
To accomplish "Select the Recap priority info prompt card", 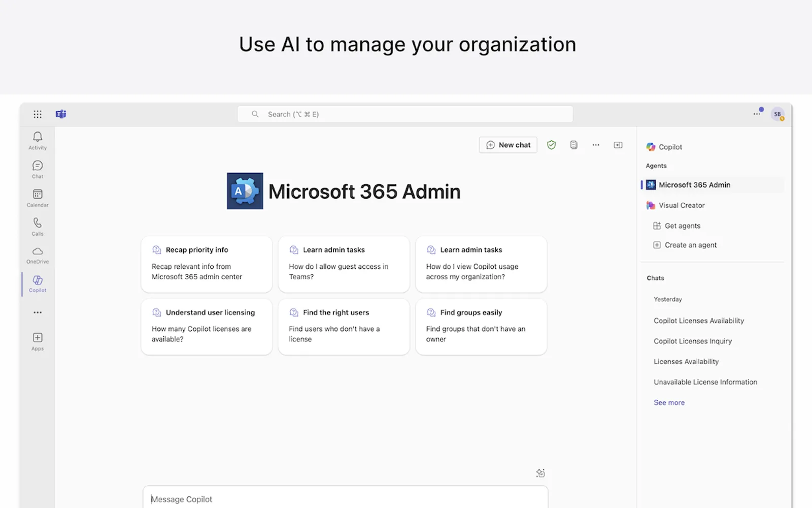I will tap(207, 264).
